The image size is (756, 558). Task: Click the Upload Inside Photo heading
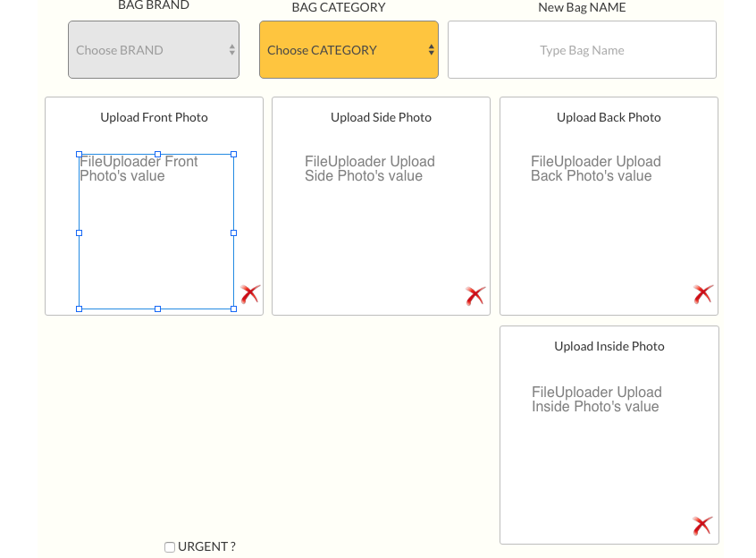click(609, 346)
